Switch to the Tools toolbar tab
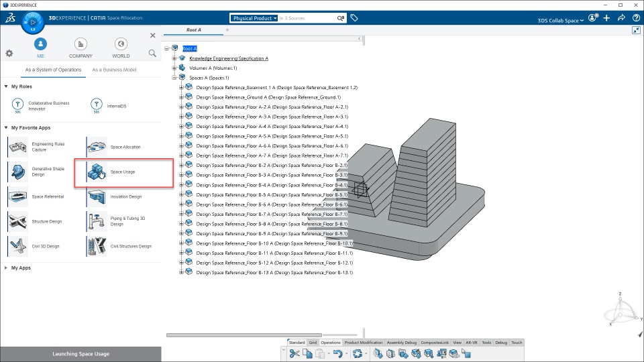 (x=486, y=343)
